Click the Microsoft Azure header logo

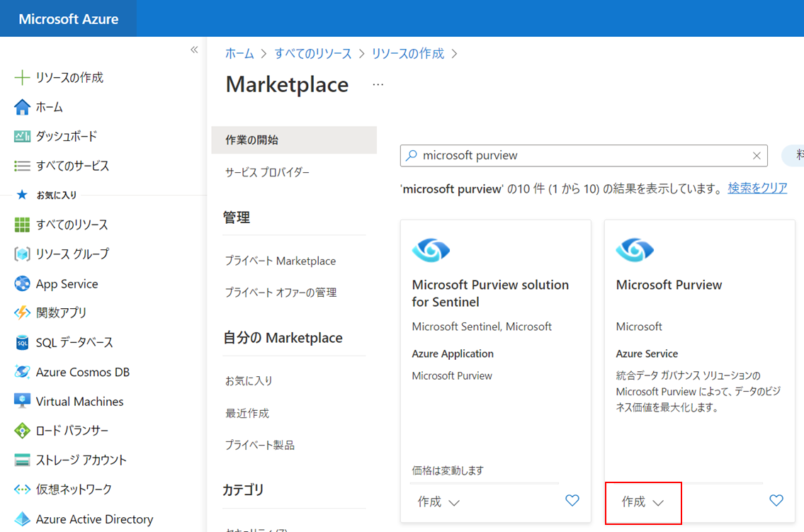pos(68,19)
